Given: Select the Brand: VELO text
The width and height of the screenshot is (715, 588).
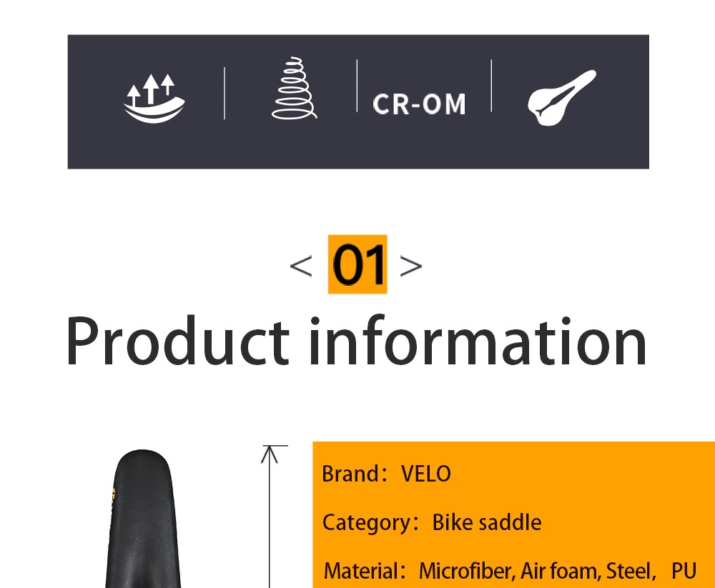Looking at the screenshot, I should pos(386,474).
